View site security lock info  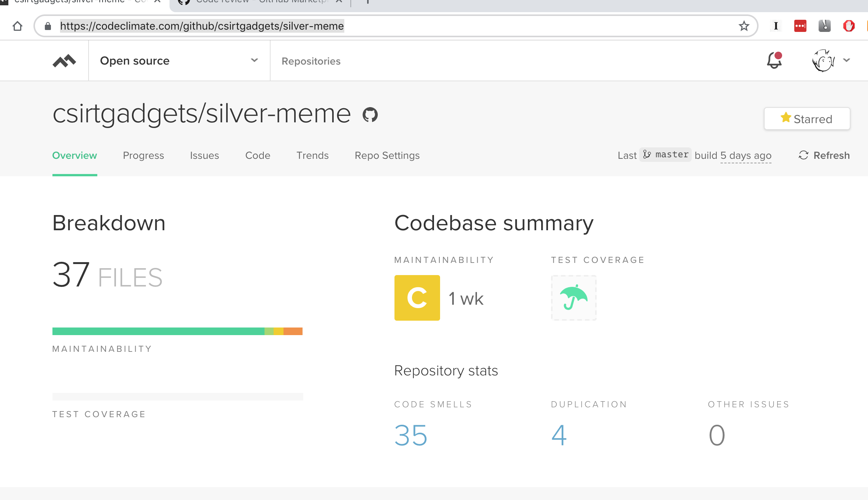(x=48, y=26)
